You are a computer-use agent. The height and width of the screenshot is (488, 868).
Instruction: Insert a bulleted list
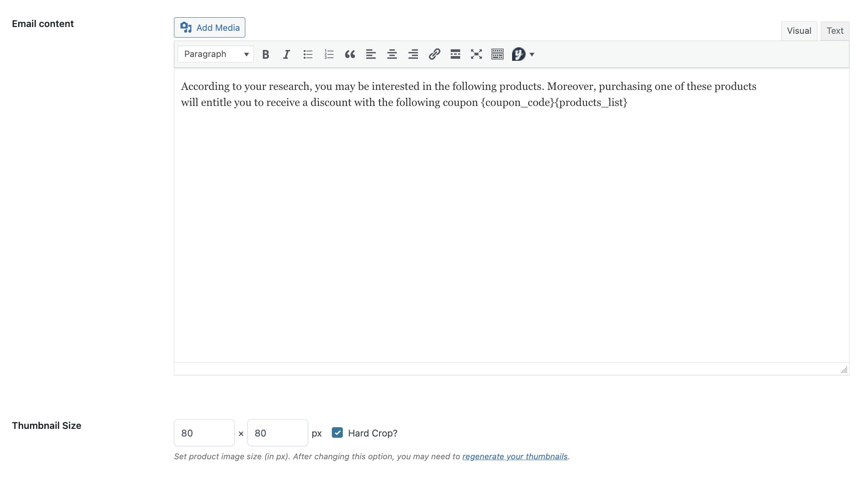point(308,54)
